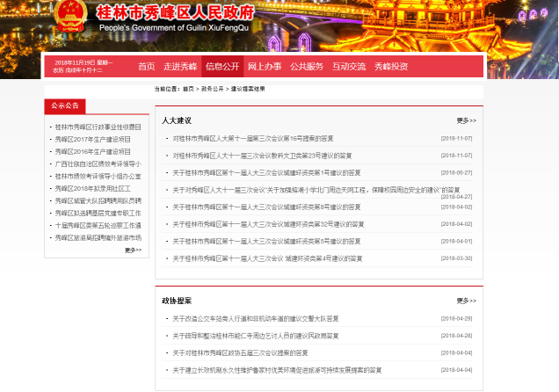Viewport: 559px width, 392px height.
Task: Open the 互动交流 menu item
Action: click(x=349, y=67)
